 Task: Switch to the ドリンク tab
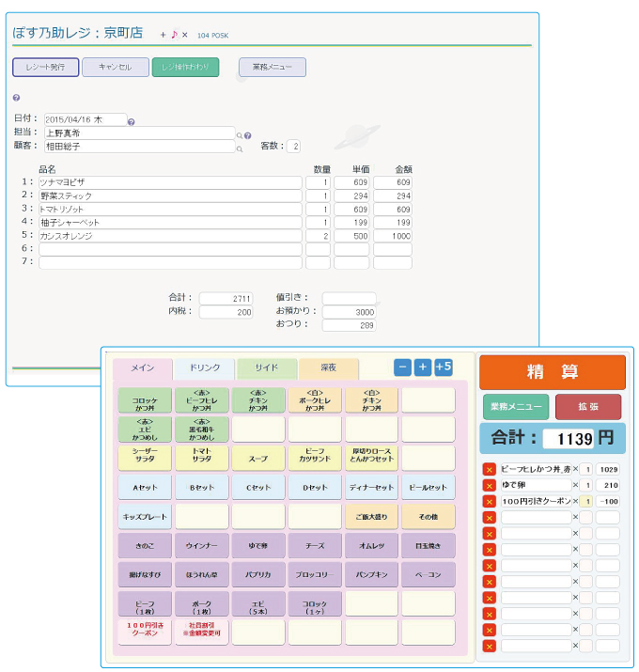[204, 368]
